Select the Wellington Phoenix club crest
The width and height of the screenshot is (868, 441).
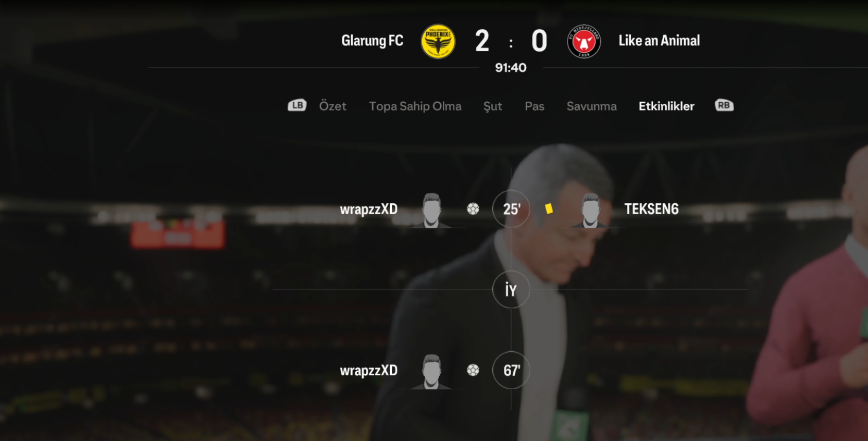click(438, 41)
